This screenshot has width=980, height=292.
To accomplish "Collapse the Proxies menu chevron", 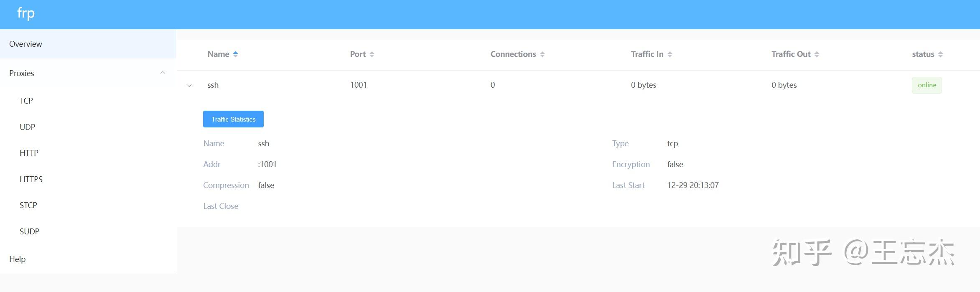I will point(163,73).
